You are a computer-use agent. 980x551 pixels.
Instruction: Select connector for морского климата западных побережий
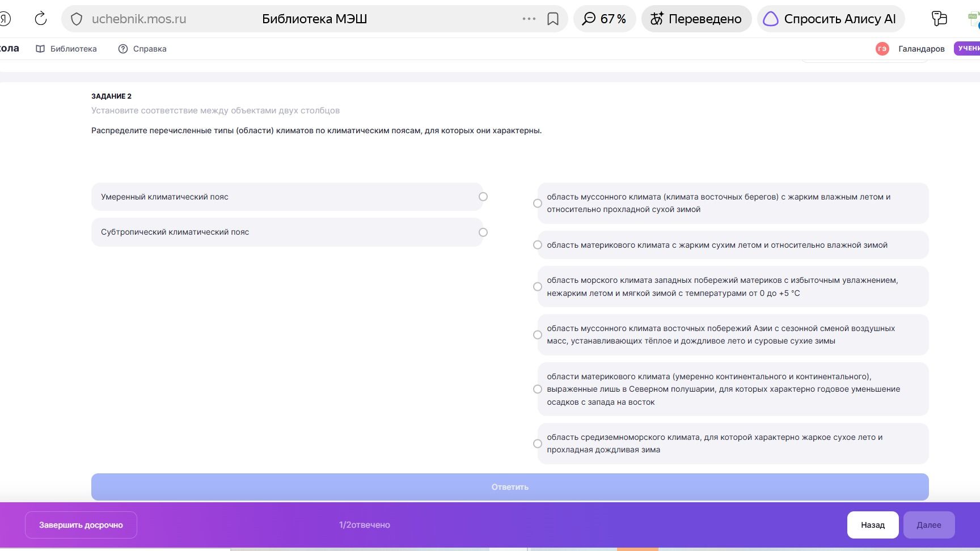538,287
